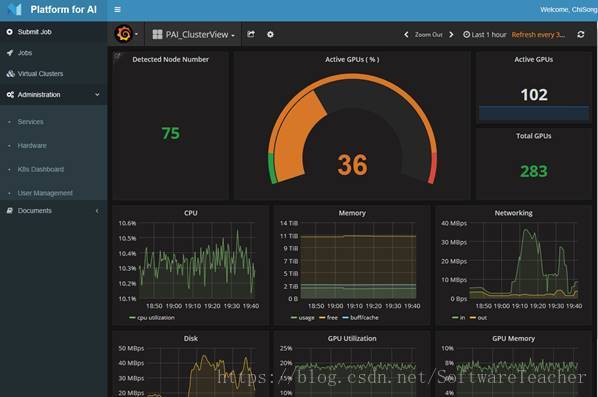Toggle the Networking out legend series
Viewport: 598px width, 397px height.
click(478, 318)
